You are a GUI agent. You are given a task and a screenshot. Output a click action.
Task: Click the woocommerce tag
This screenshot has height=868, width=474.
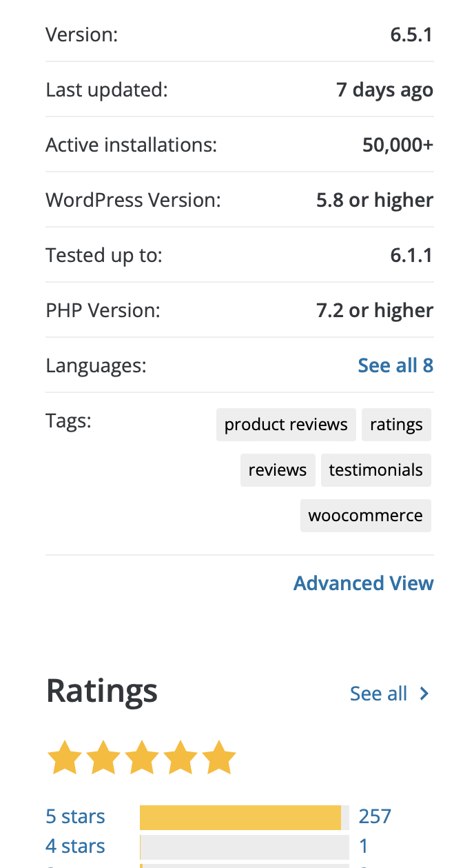(365, 516)
